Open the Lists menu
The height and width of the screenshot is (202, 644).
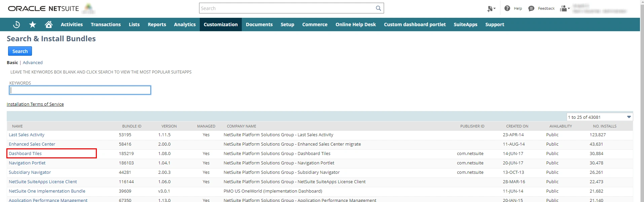[134, 24]
